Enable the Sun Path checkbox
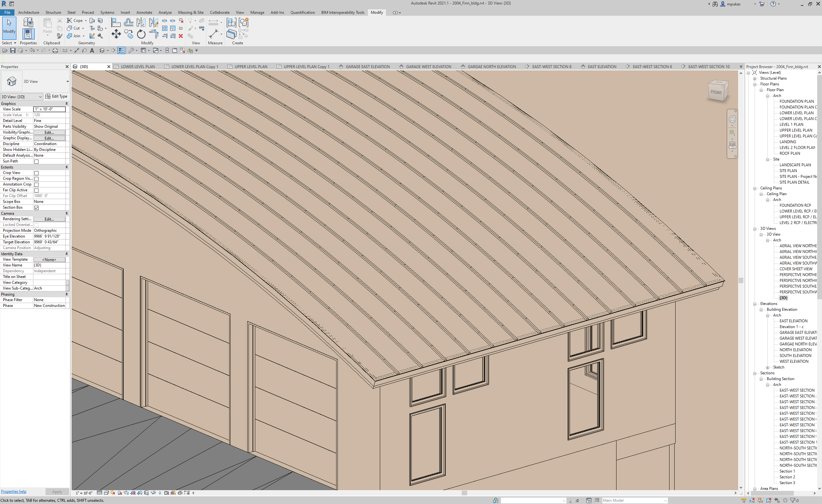 [x=36, y=161]
